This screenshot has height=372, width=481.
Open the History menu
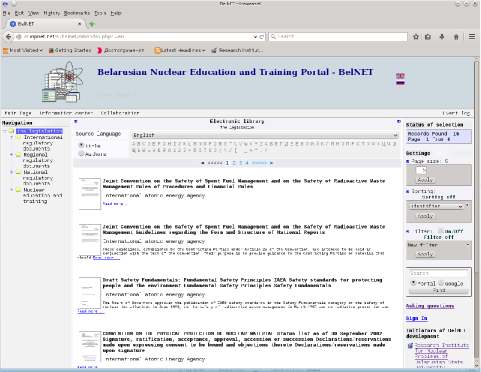coord(52,13)
